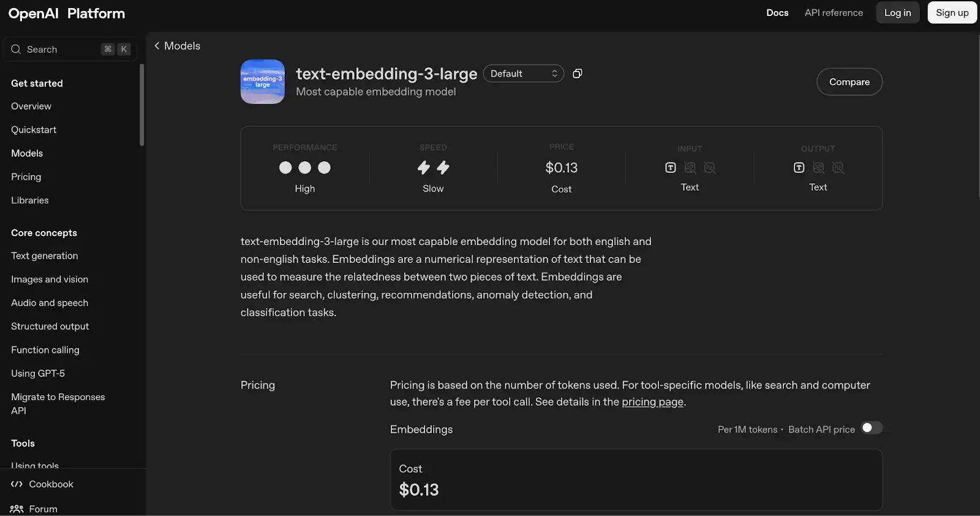Click the Most capable embedding model subtitle
This screenshot has width=980, height=516.
pos(376,92)
